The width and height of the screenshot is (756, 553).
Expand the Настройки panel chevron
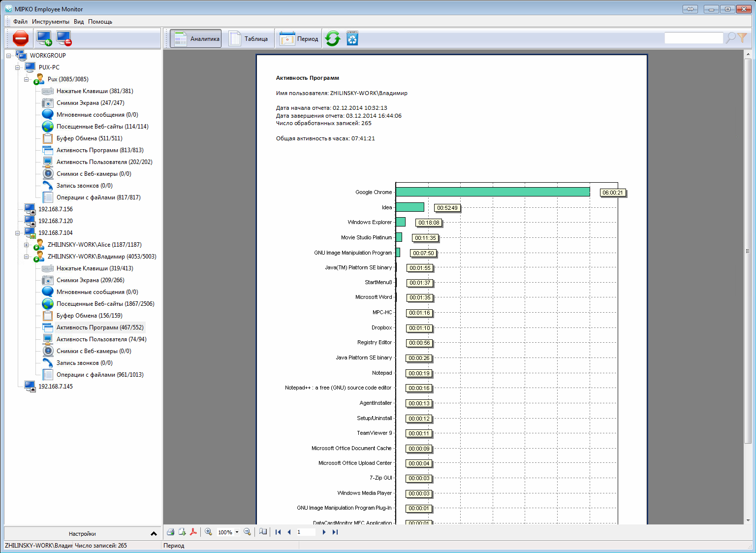click(x=154, y=534)
